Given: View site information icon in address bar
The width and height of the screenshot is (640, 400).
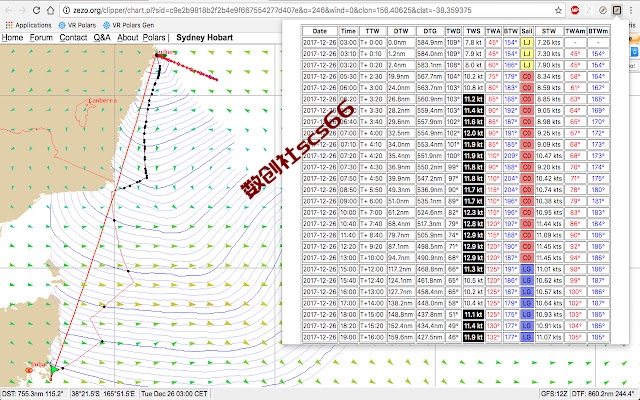Looking at the screenshot, I should click(x=67, y=11).
